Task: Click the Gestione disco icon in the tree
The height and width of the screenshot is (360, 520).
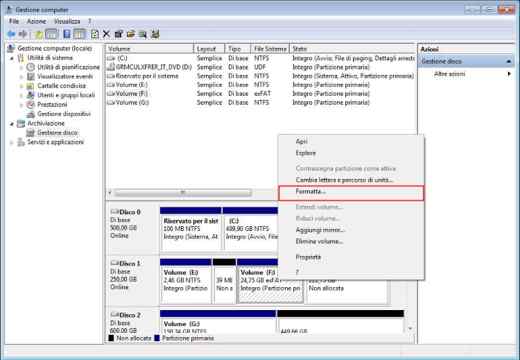Action: tap(31, 133)
